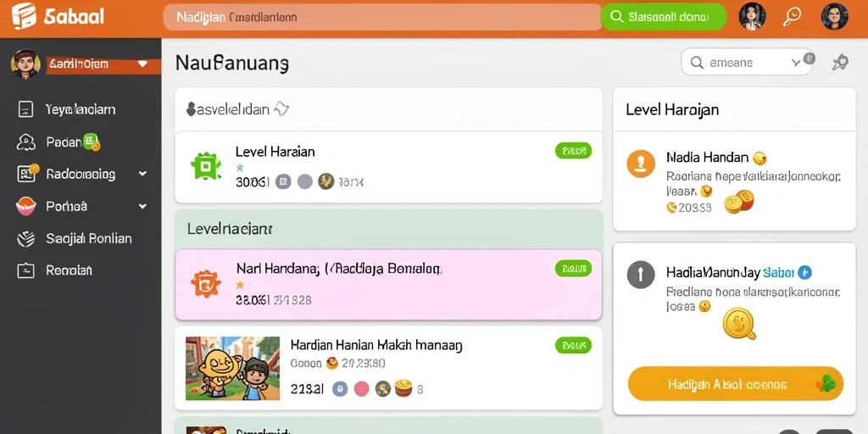The width and height of the screenshot is (868, 434).
Task: Click the Porhoa bowl icon
Action: pos(26,207)
